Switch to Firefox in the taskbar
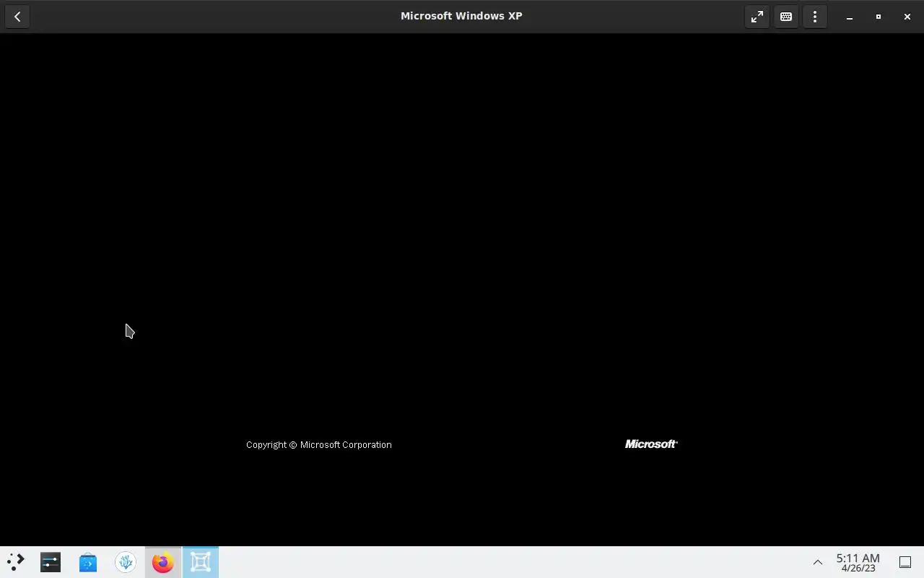 coord(163,562)
